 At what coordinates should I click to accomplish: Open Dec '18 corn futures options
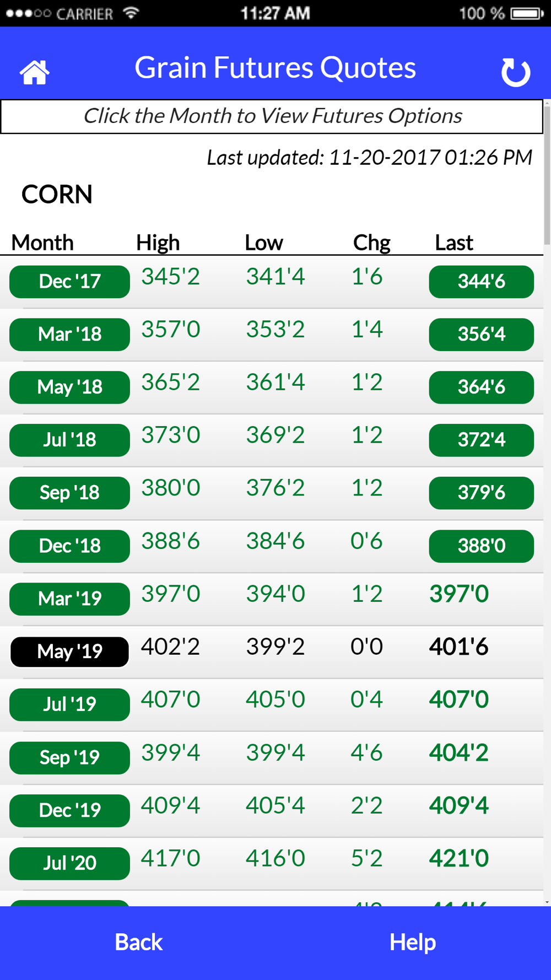click(x=69, y=546)
